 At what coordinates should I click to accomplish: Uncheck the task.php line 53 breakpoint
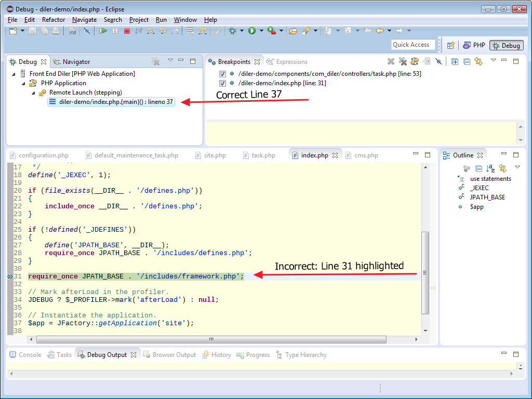click(x=222, y=74)
